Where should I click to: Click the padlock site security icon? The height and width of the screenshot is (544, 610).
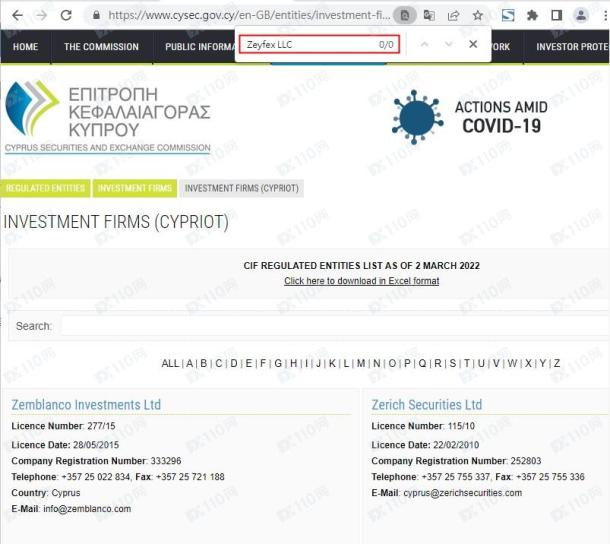tap(96, 15)
